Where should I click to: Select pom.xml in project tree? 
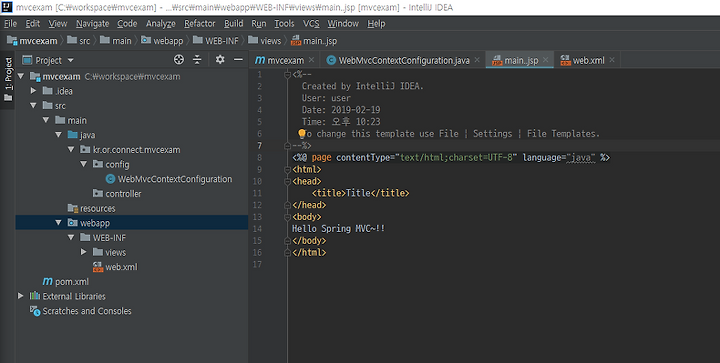pos(72,282)
